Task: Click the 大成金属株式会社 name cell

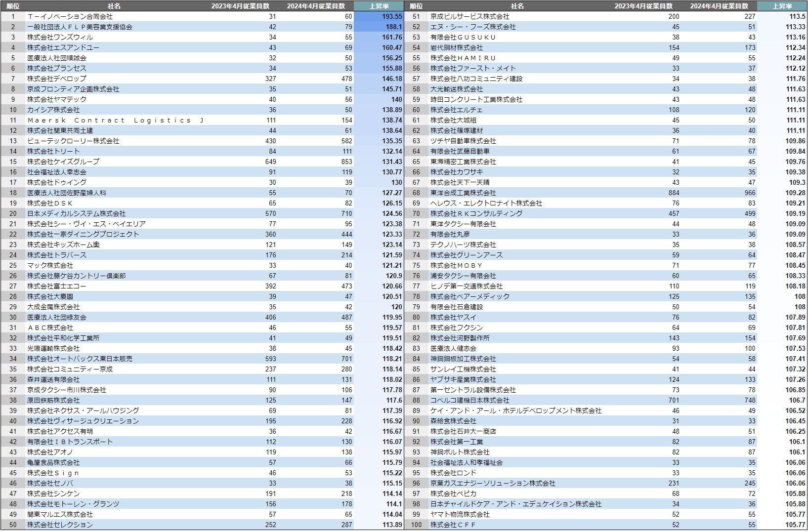Action: coord(53,307)
